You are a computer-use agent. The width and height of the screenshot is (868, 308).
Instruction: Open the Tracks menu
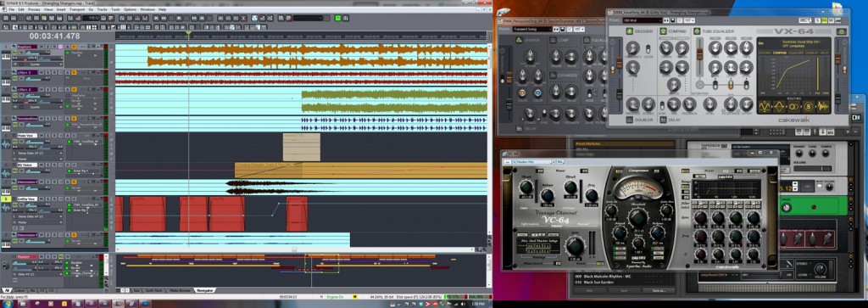point(102,9)
